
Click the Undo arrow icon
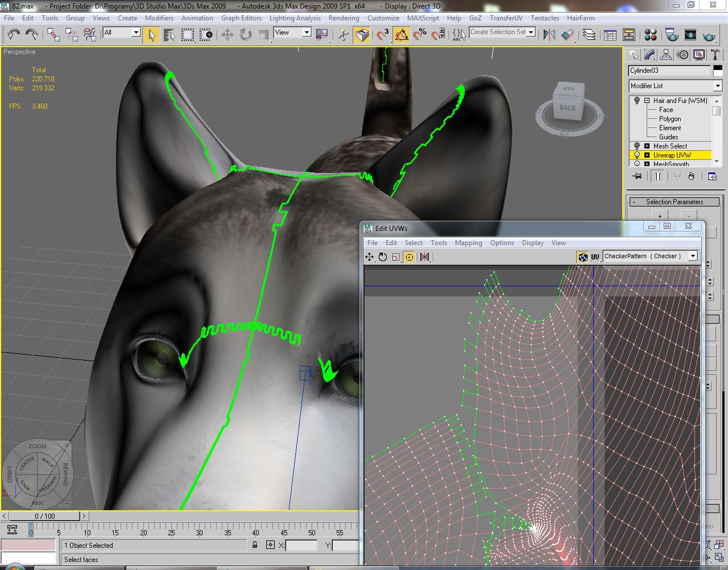(14, 35)
